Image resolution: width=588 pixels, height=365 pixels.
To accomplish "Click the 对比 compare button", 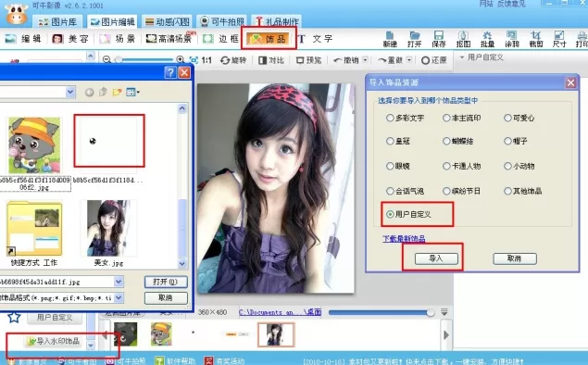I will (x=271, y=60).
